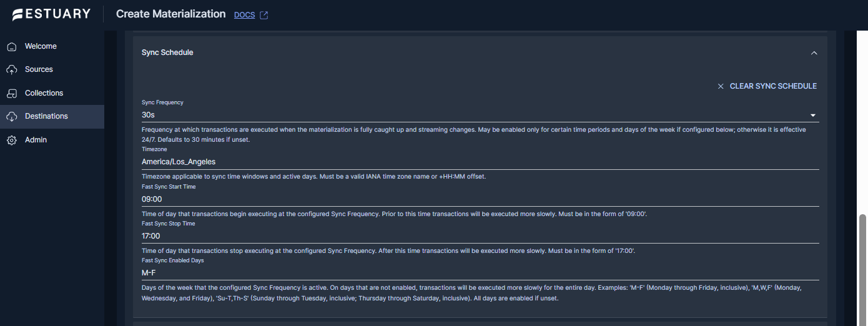This screenshot has height=326, width=868.
Task: Click the vertical page scrollbar thumb
Action: [x=863, y=269]
